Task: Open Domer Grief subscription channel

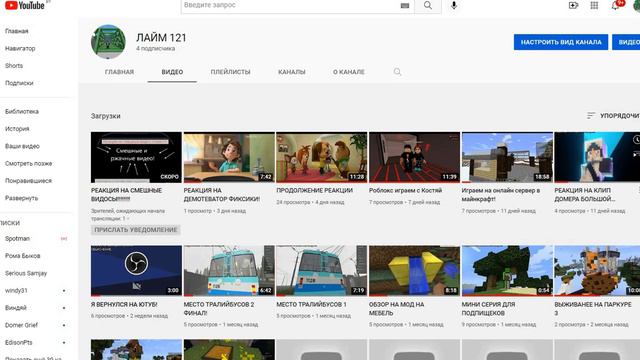Action: pos(22,325)
